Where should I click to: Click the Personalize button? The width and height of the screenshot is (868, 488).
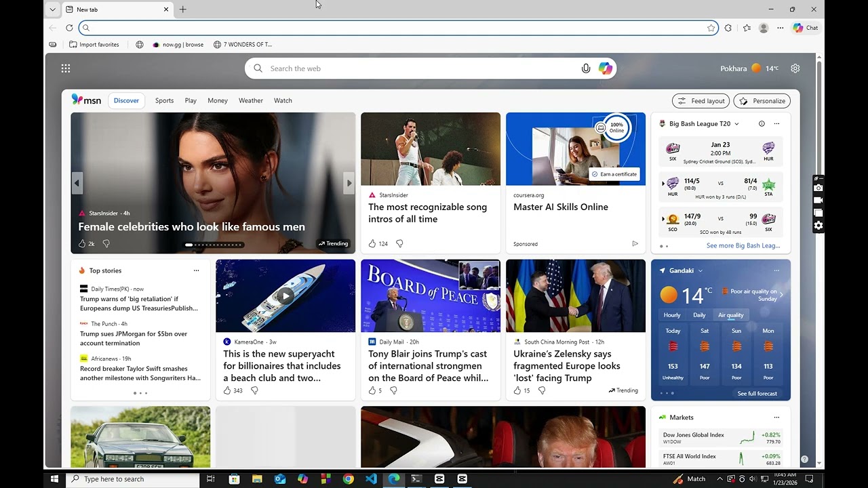pos(762,101)
